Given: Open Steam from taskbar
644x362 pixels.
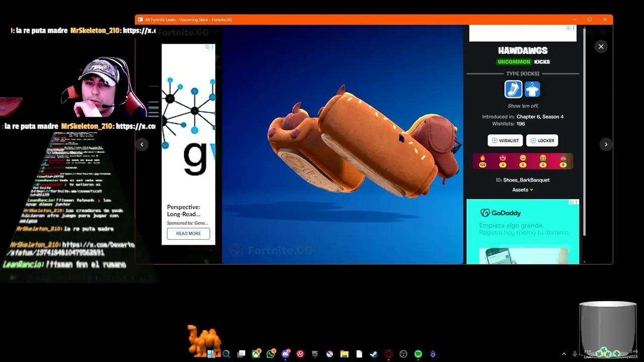Looking at the screenshot, I should coord(374,354).
